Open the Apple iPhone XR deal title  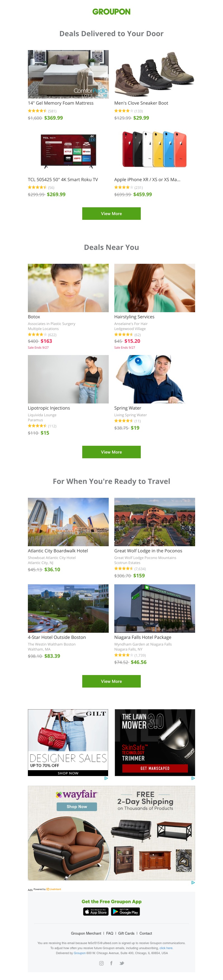pos(147,179)
